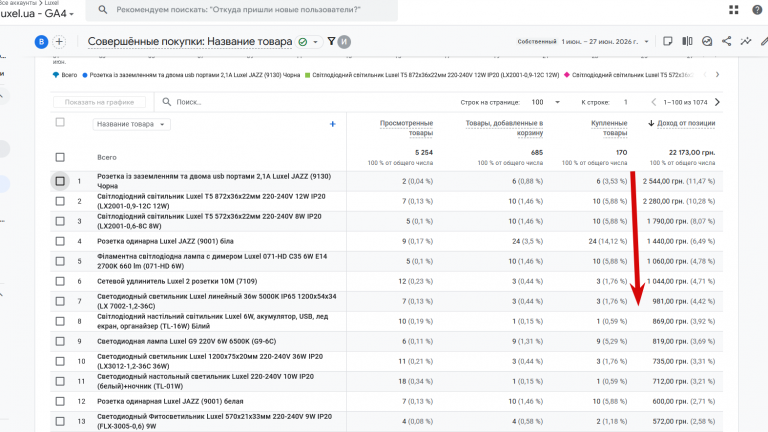Click the pink T5 572x36 legend diamond
The height and width of the screenshot is (432, 768).
click(x=567, y=75)
